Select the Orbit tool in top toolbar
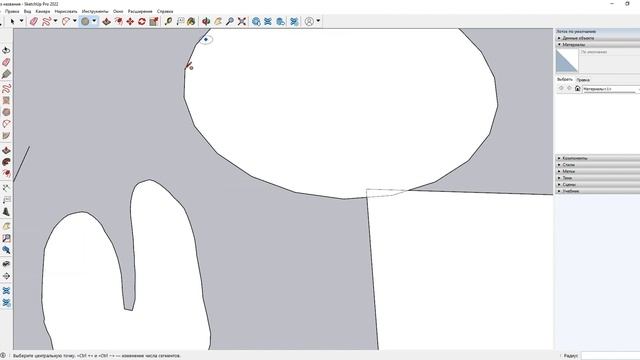The height and width of the screenshot is (360, 640). [206, 21]
